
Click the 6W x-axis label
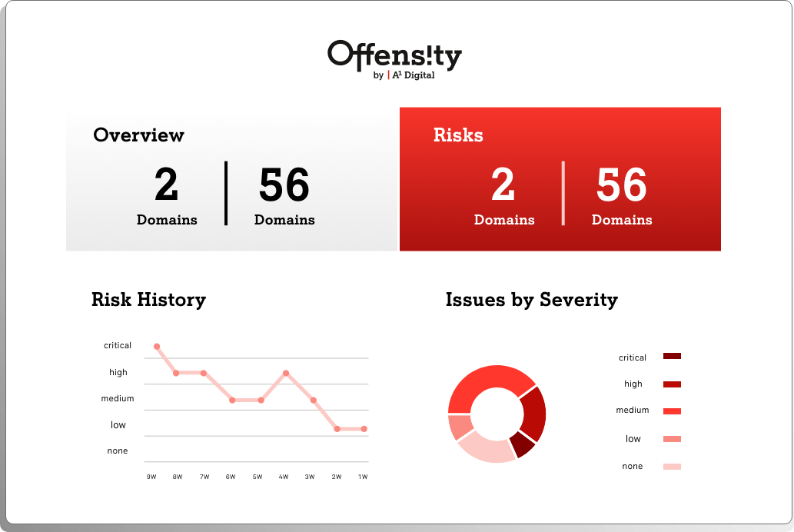231,477
